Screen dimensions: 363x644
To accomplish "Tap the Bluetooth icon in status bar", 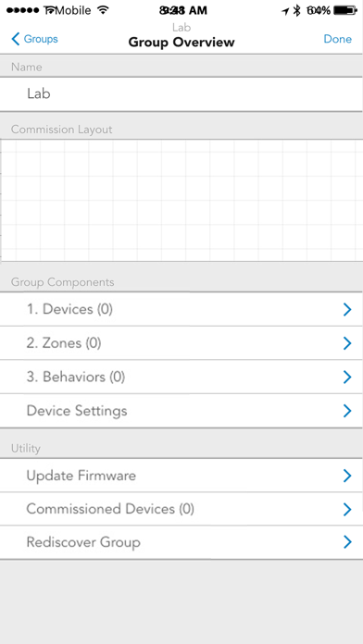I will click(297, 11).
